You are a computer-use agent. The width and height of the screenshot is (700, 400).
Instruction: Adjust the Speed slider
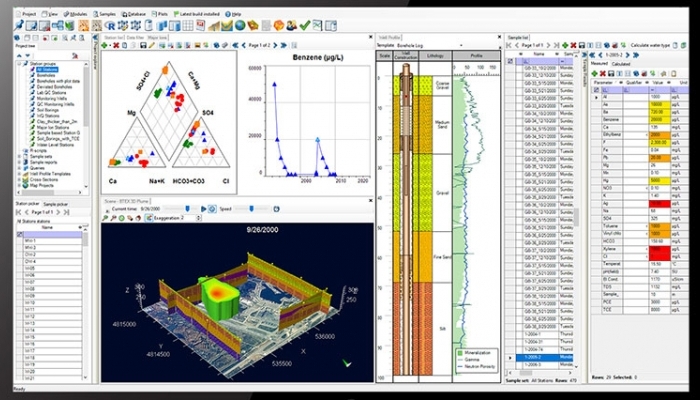[x=252, y=208]
